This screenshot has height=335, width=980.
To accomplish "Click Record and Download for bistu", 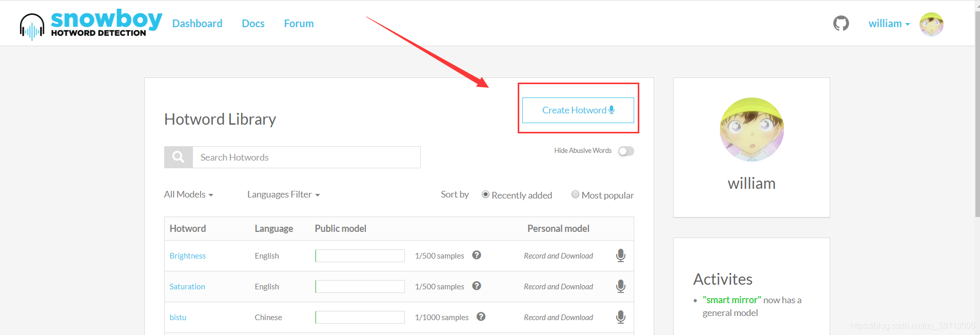I will pos(558,317).
